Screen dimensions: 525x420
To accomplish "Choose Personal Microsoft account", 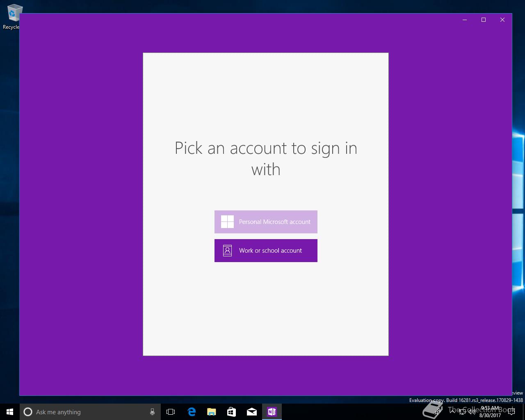I will click(266, 222).
